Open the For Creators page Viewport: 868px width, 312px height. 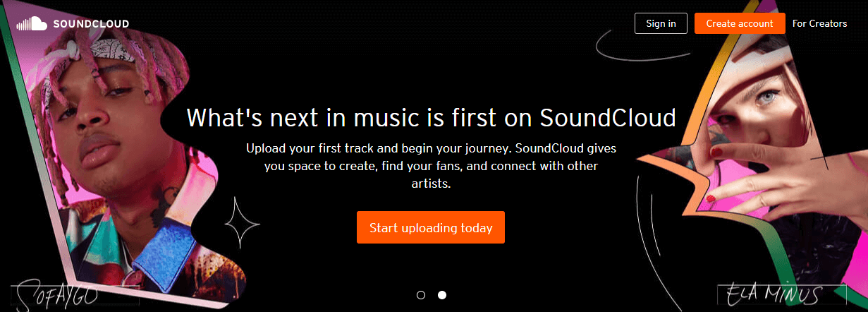(819, 23)
